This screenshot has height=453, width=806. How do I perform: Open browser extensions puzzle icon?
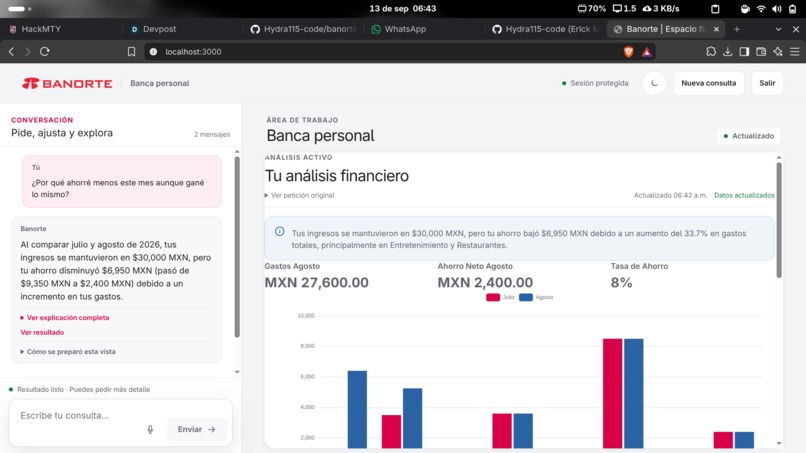(x=711, y=51)
